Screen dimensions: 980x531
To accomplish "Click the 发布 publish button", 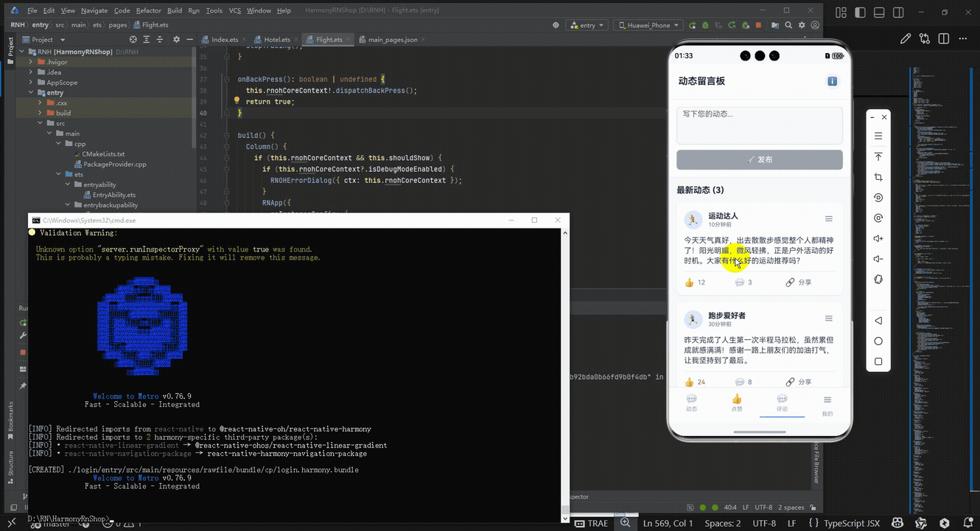I will click(x=760, y=159).
